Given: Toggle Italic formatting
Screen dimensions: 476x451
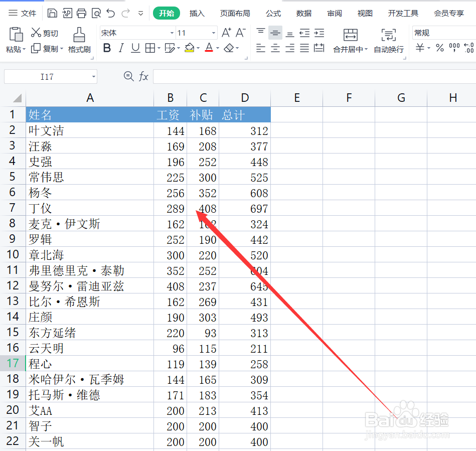Looking at the screenshot, I should tap(121, 48).
